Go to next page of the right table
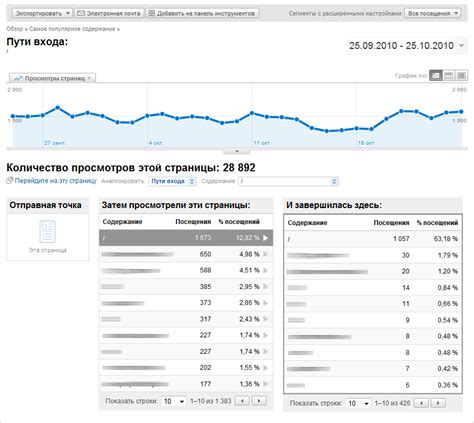The width and height of the screenshot is (474, 423). click(438, 403)
